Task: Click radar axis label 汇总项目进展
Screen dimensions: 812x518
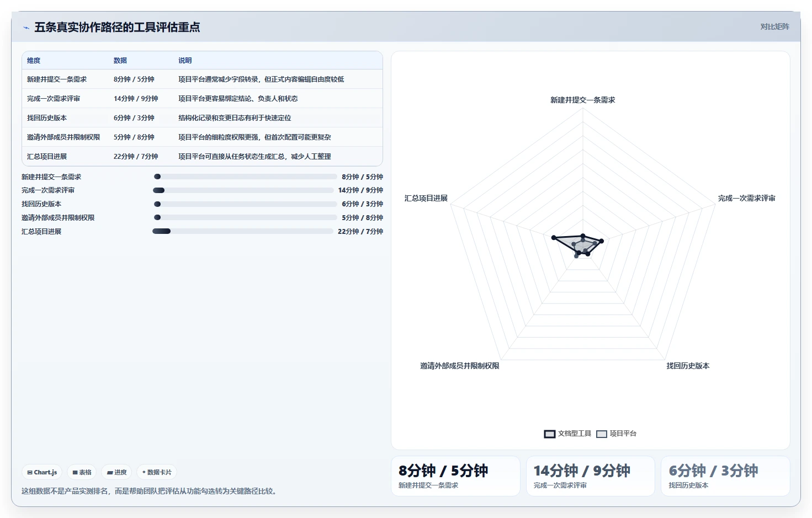Action: (x=426, y=198)
